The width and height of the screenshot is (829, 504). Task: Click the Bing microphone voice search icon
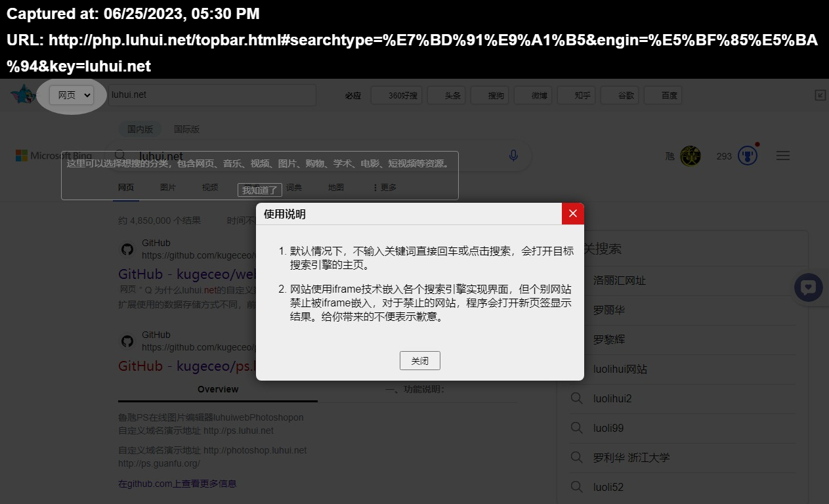click(513, 156)
